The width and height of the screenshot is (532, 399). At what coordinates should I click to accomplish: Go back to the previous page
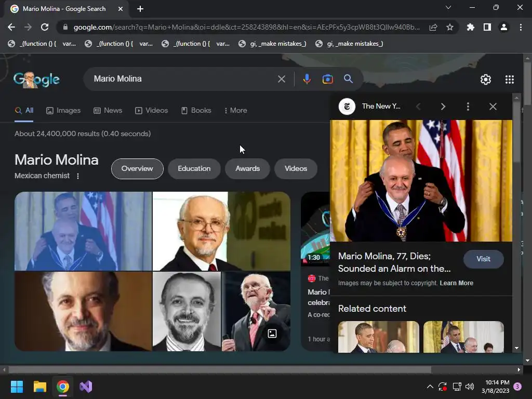coord(11,27)
